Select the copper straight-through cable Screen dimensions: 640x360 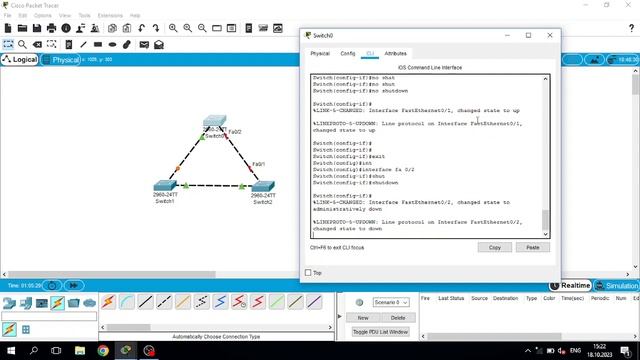(x=145, y=302)
